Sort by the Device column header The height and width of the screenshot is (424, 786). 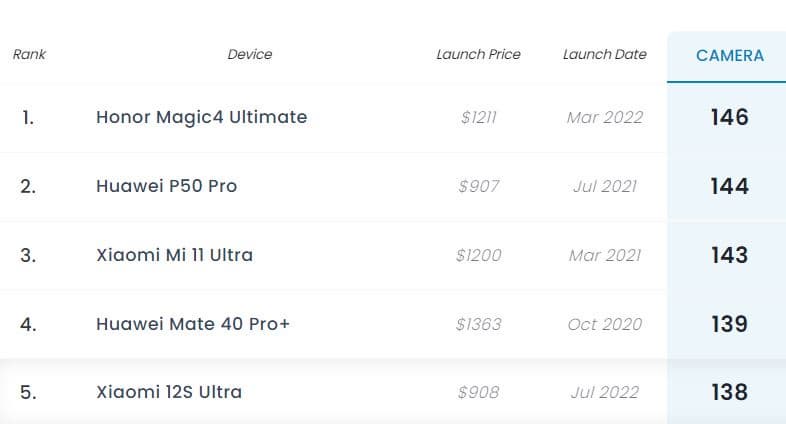point(250,54)
